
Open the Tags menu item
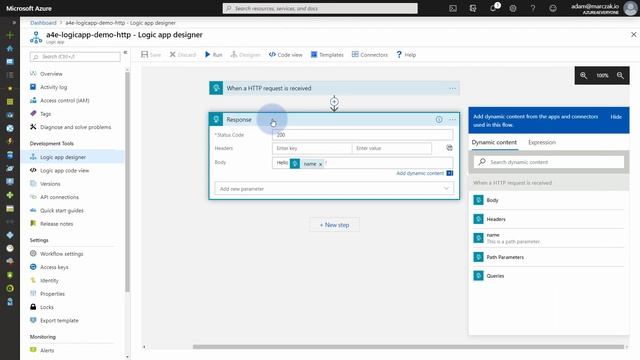coord(45,114)
